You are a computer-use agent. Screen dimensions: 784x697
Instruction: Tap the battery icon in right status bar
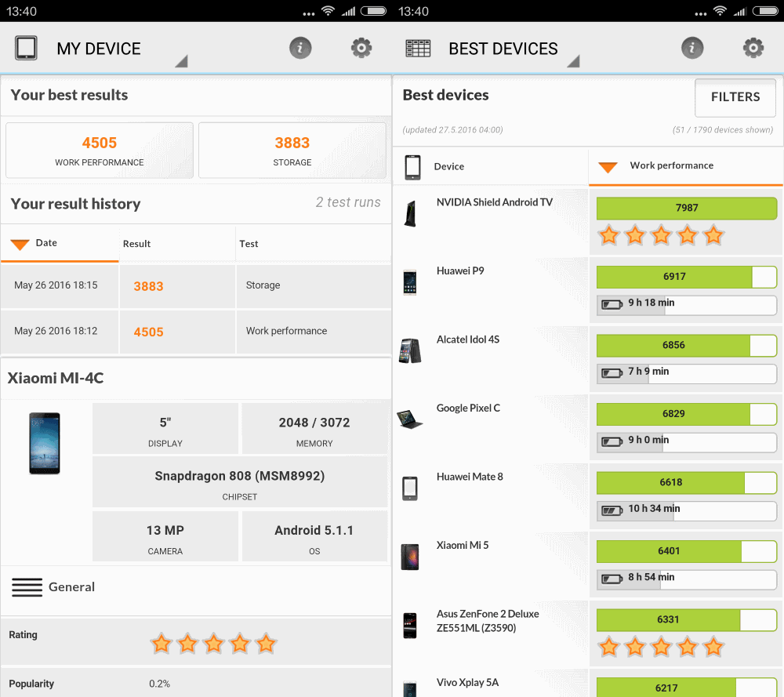(765, 10)
